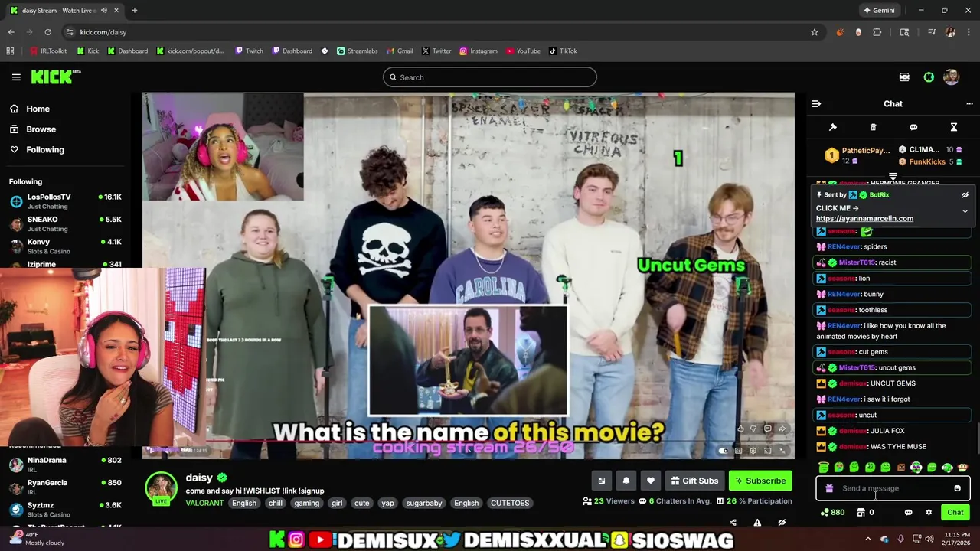Toggle the hide-stats eye icon below participation
Image resolution: width=980 pixels, height=551 pixels.
782,523
